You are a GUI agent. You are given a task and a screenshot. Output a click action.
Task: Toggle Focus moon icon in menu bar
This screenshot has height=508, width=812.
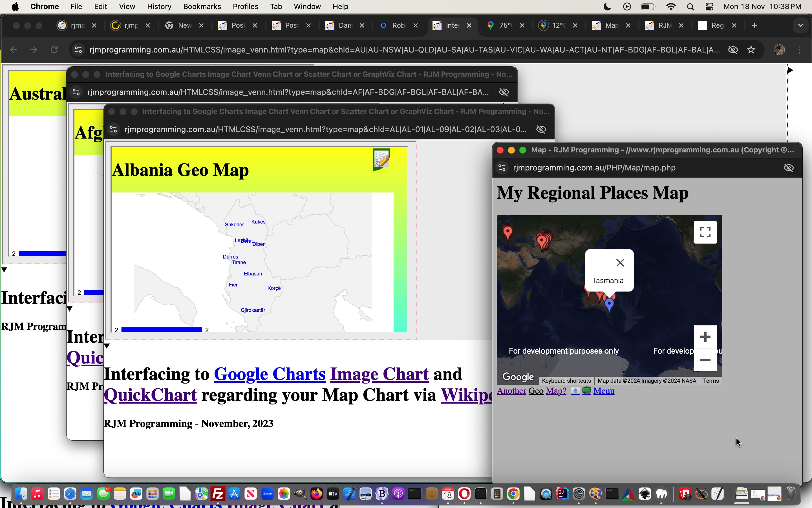click(x=607, y=7)
